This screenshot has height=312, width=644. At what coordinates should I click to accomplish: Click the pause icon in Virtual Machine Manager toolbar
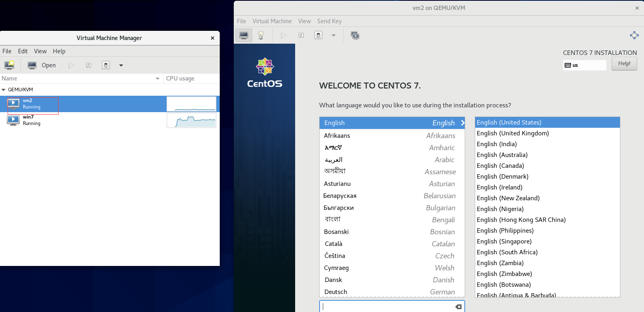point(89,65)
